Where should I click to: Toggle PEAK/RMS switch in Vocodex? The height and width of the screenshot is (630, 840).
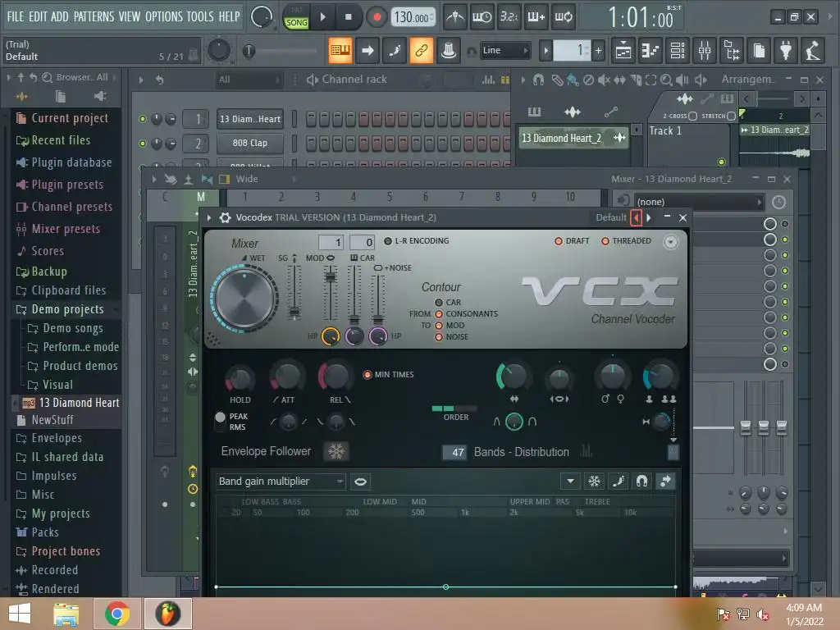tap(220, 421)
